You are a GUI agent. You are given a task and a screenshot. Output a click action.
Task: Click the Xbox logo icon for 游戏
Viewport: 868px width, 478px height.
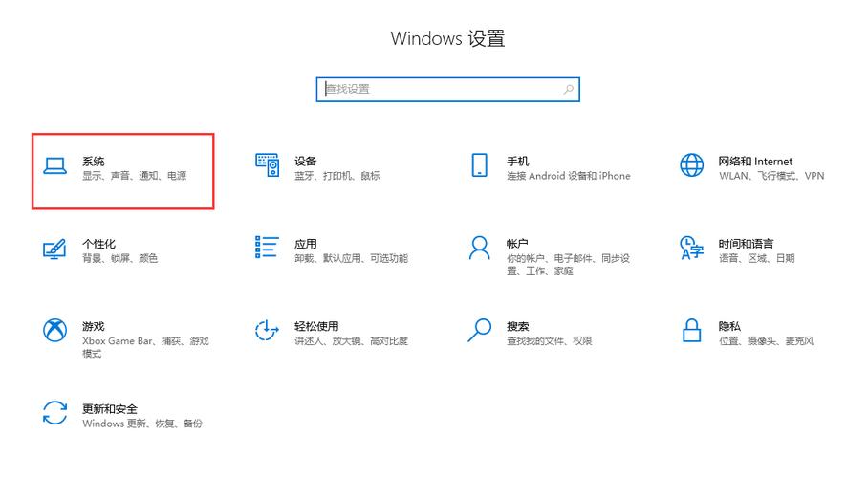pyautogui.click(x=54, y=331)
